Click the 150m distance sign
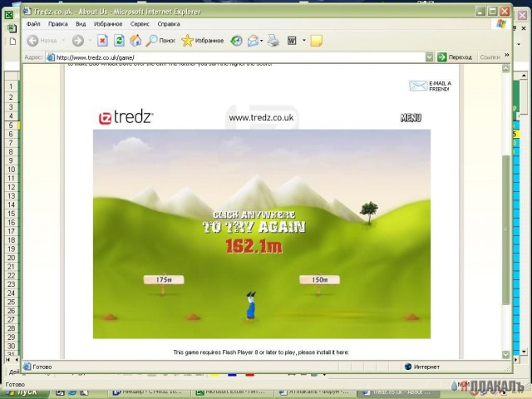Viewport: 532px width, 399px height. coord(319,279)
